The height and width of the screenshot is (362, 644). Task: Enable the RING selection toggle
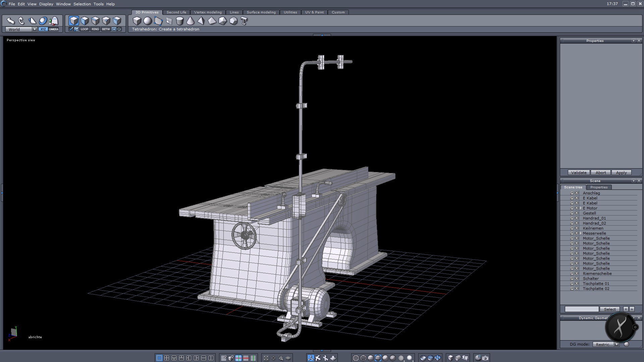pyautogui.click(x=95, y=29)
